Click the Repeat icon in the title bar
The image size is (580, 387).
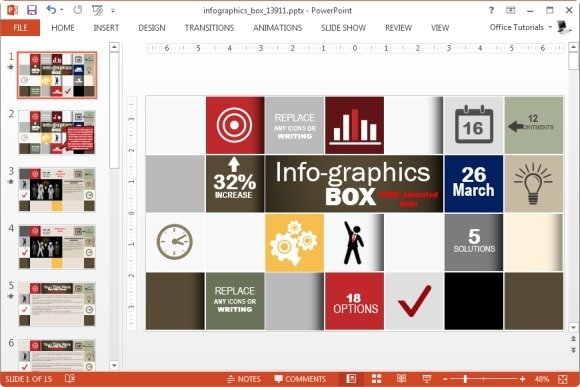[x=77, y=10]
